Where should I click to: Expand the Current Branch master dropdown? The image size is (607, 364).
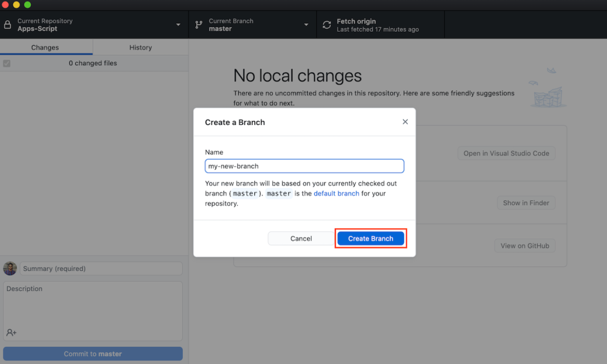tap(253, 25)
